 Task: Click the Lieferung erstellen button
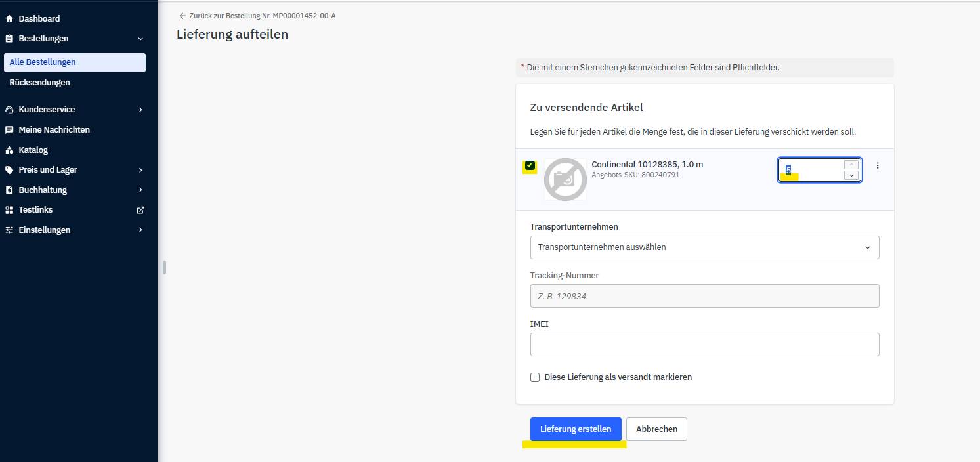click(576, 429)
